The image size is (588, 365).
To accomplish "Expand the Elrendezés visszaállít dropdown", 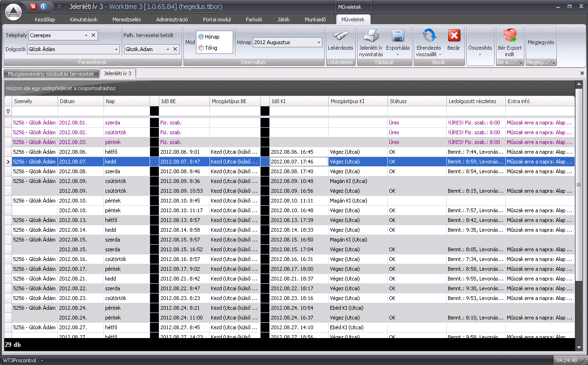I will coord(440,55).
